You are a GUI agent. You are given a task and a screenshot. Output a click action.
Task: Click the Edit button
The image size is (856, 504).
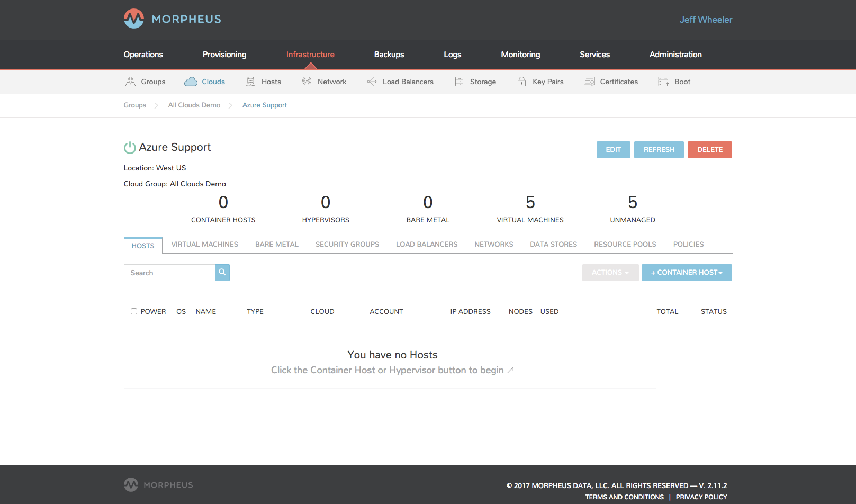(614, 150)
